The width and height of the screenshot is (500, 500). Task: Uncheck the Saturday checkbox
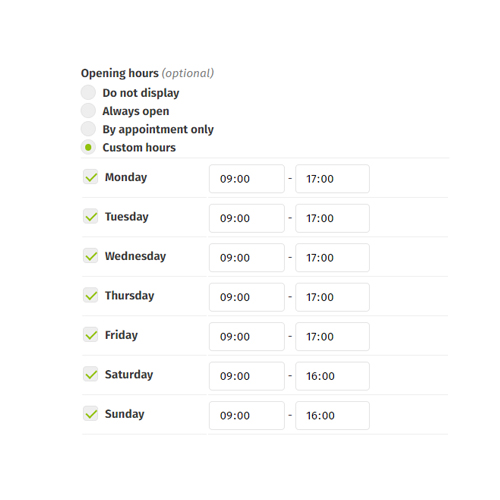tap(90, 374)
